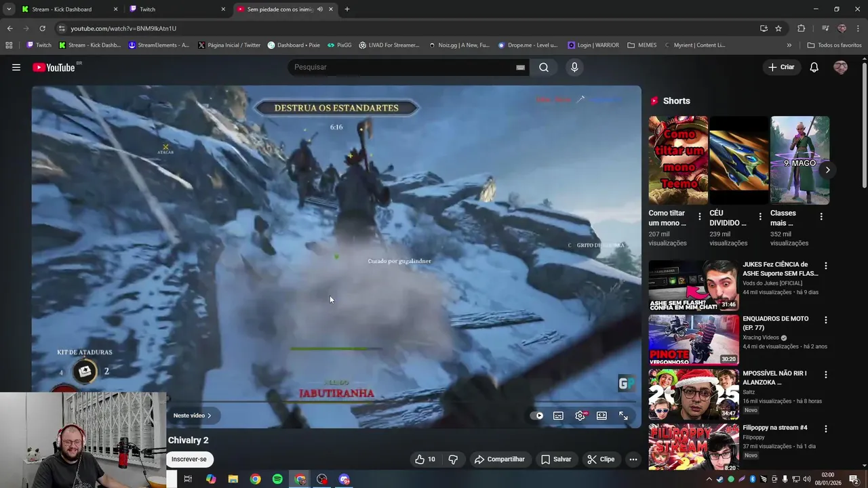Click the Shorts section heading

[x=676, y=101]
